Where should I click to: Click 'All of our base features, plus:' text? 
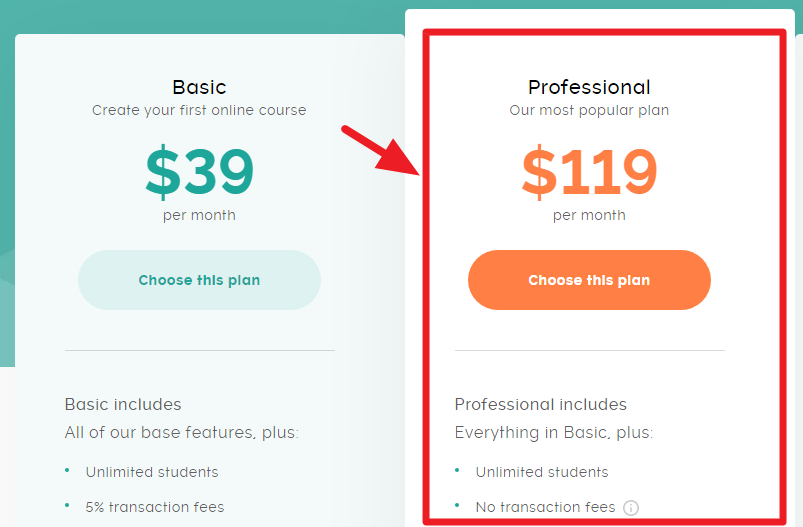coord(181,433)
